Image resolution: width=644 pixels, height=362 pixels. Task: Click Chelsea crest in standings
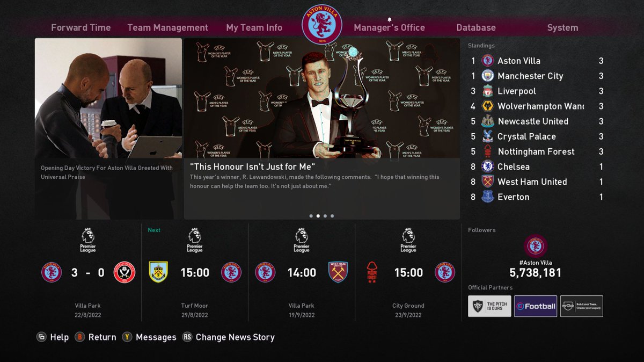tap(488, 166)
